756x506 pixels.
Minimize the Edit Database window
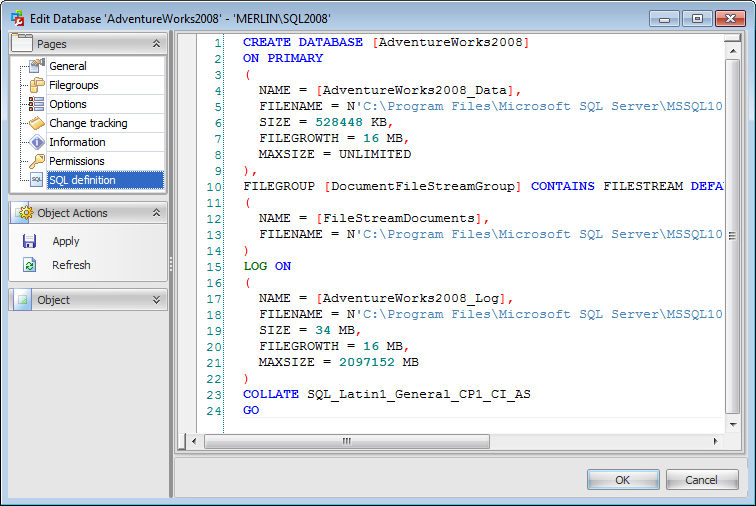pos(664,18)
